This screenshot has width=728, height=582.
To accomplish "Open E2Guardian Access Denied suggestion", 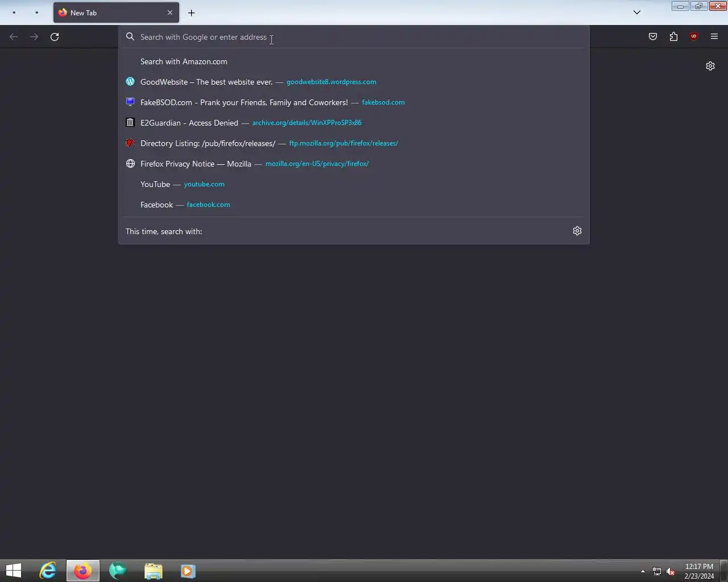I will [x=353, y=123].
